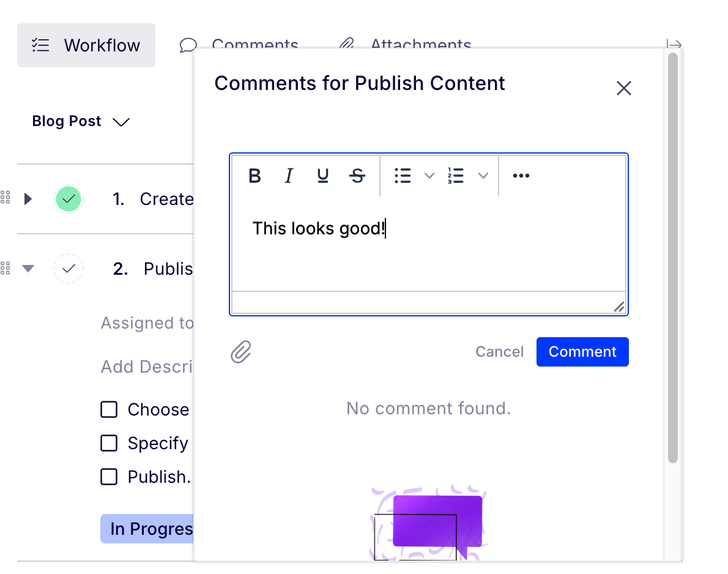728x574 pixels.
Task: Insert a bulleted list
Action: 403,176
